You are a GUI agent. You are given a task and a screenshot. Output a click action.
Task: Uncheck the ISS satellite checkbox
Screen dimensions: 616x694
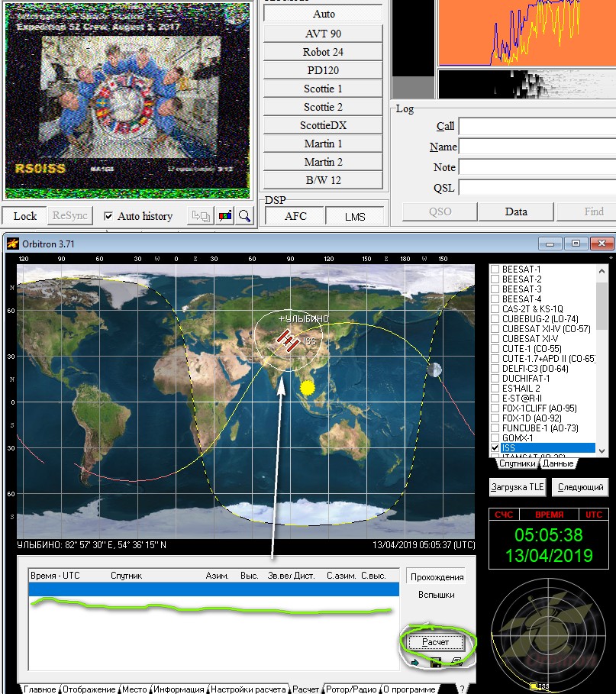click(495, 448)
